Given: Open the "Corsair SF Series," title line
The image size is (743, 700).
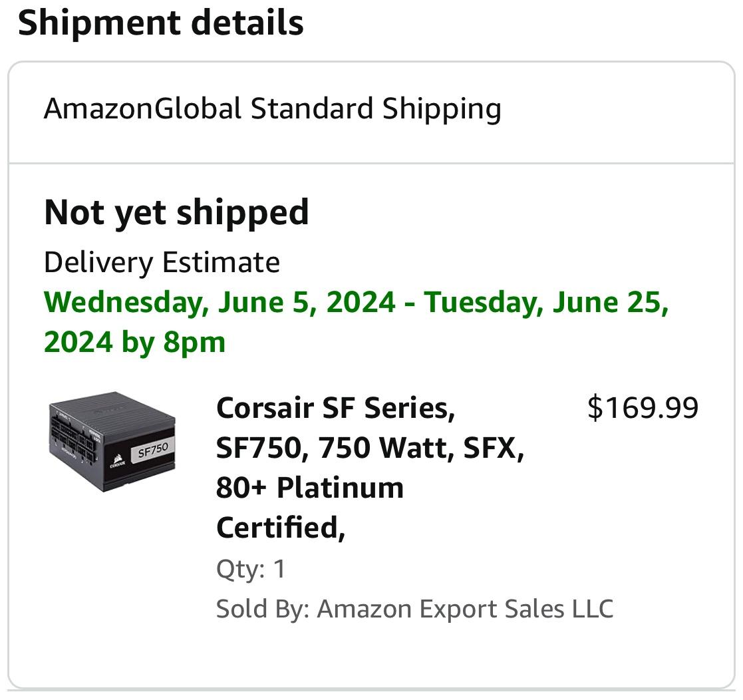Looking at the screenshot, I should [x=335, y=408].
